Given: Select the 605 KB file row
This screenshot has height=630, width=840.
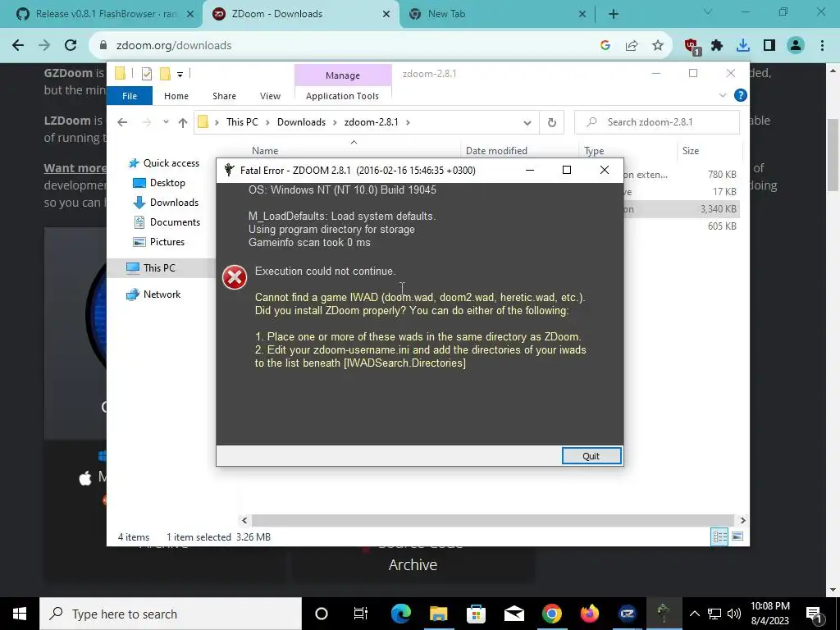Looking at the screenshot, I should [682, 226].
